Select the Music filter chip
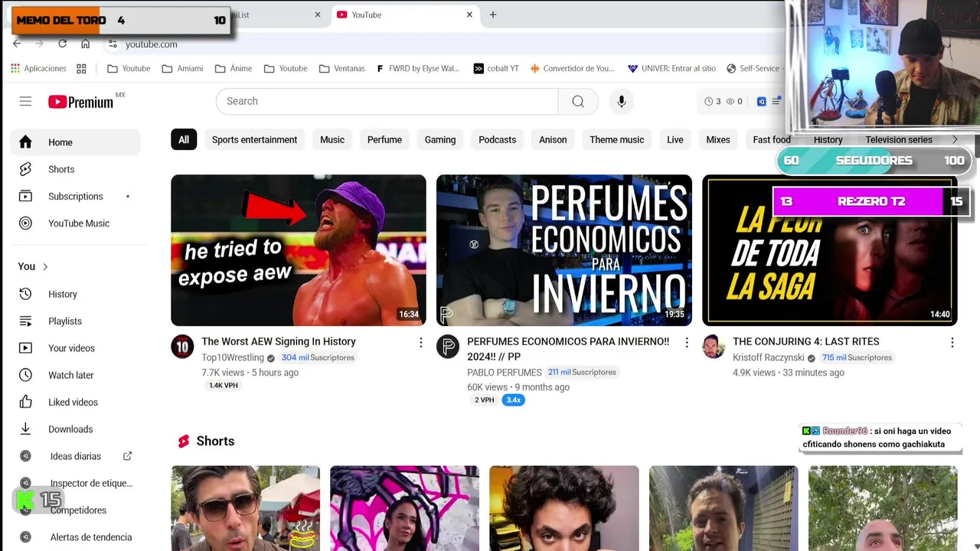Viewport: 980px width, 551px height. 332,139
